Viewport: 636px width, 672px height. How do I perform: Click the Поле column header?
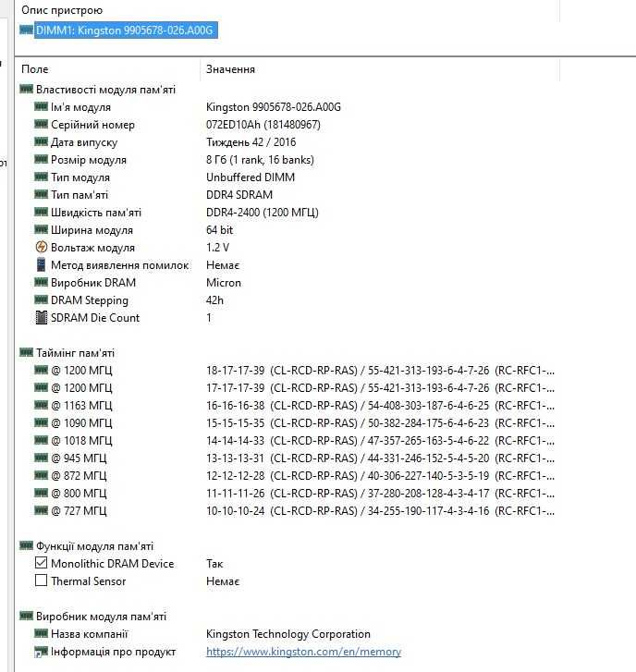pyautogui.click(x=35, y=69)
